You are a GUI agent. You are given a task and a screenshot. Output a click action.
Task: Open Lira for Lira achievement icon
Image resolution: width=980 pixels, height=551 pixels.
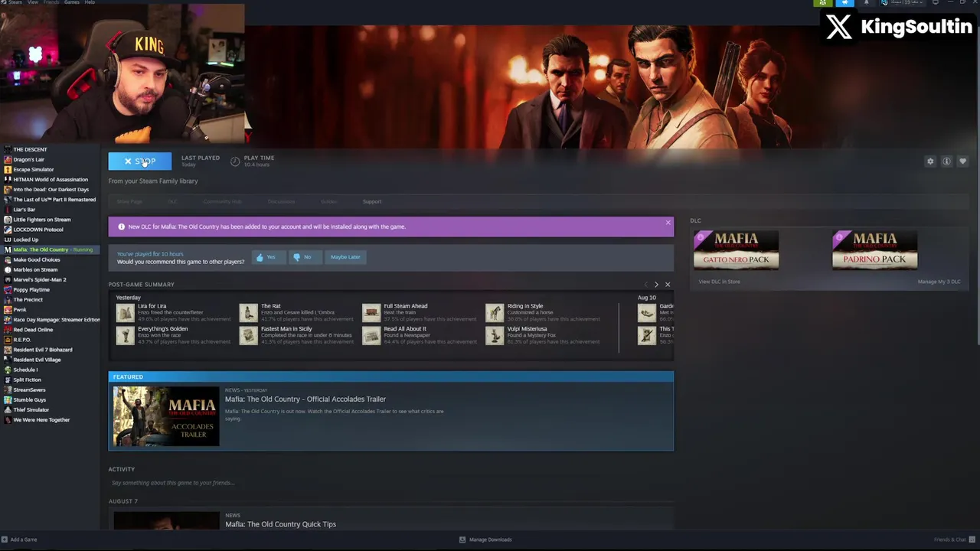pos(125,312)
